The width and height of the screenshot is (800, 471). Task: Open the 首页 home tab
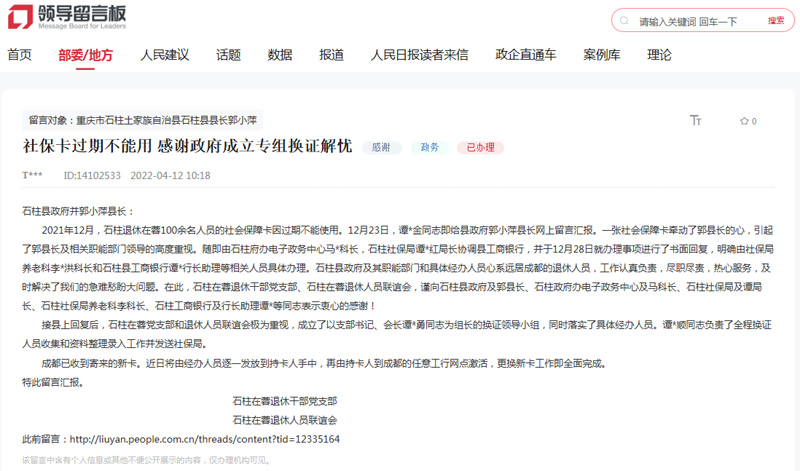(19, 55)
